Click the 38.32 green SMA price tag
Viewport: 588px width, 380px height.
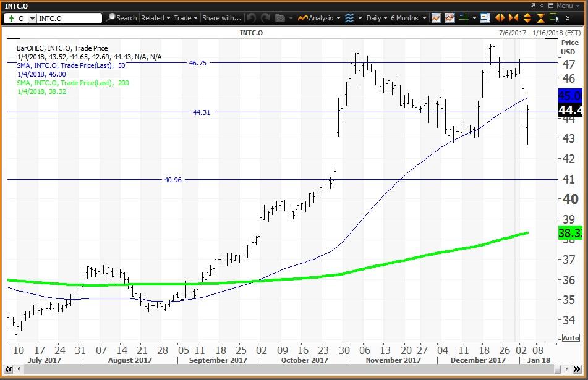click(x=570, y=233)
